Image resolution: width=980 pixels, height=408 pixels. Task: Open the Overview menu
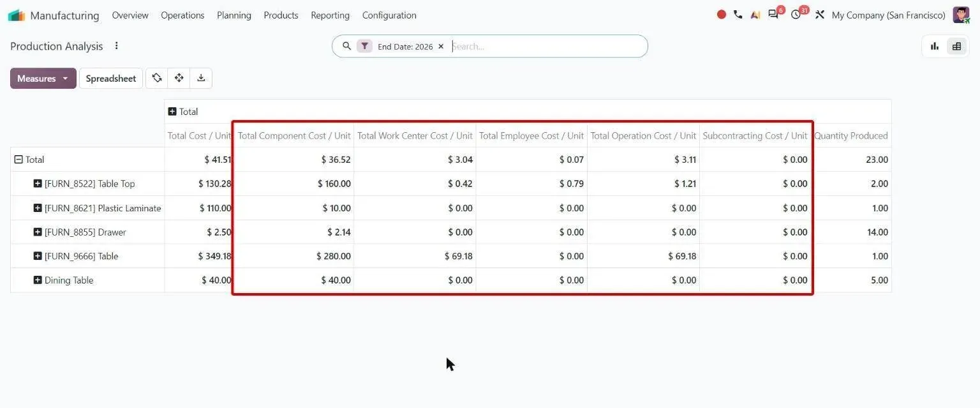pyautogui.click(x=130, y=15)
